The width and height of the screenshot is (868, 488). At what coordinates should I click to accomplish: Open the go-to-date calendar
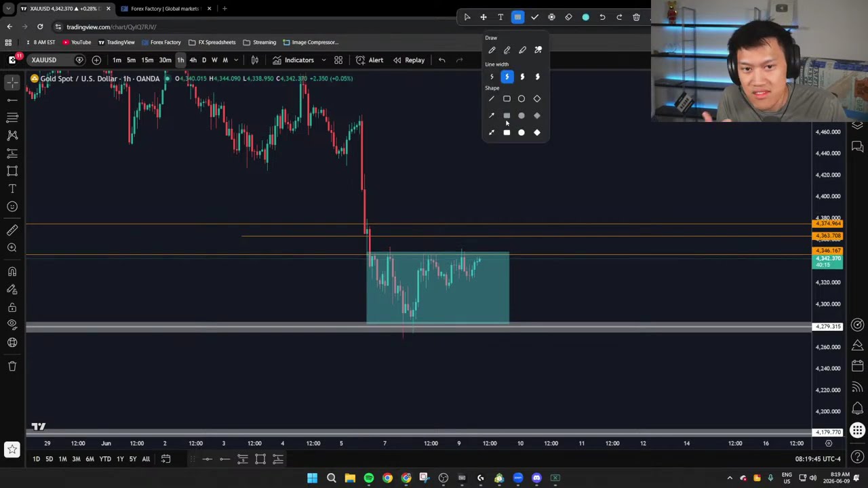(x=165, y=459)
